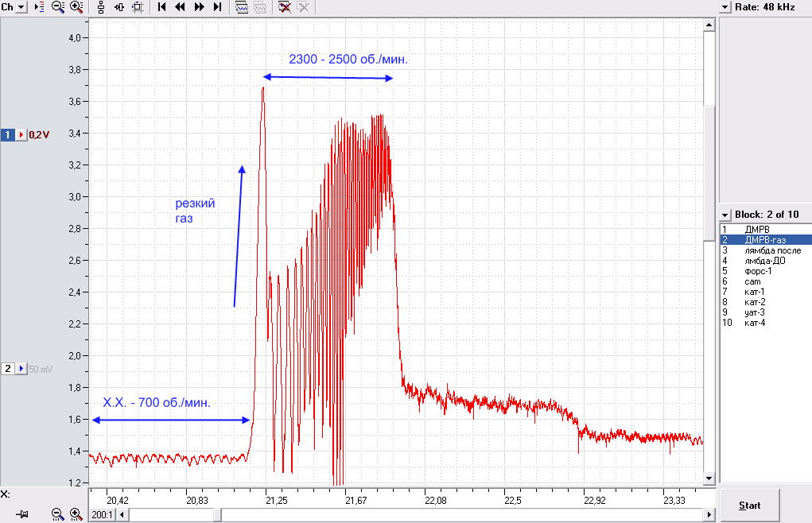The image size is (812, 523).
Task: Click the 0,2V channel scale label
Action: point(39,135)
